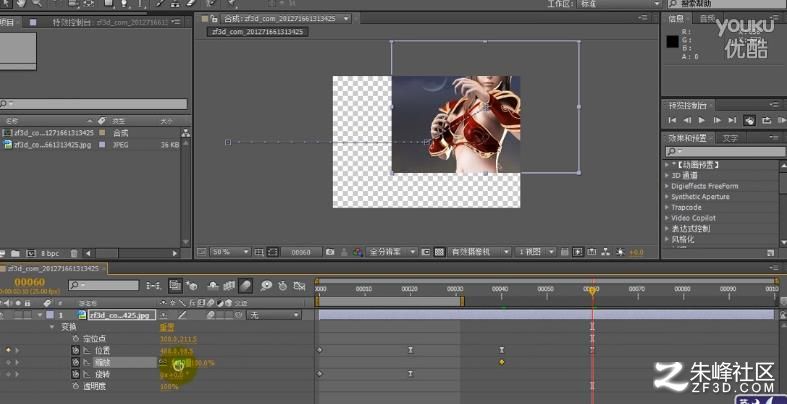The height and width of the screenshot is (404, 787).
Task: Click play button in preview panel
Action: pos(702,120)
